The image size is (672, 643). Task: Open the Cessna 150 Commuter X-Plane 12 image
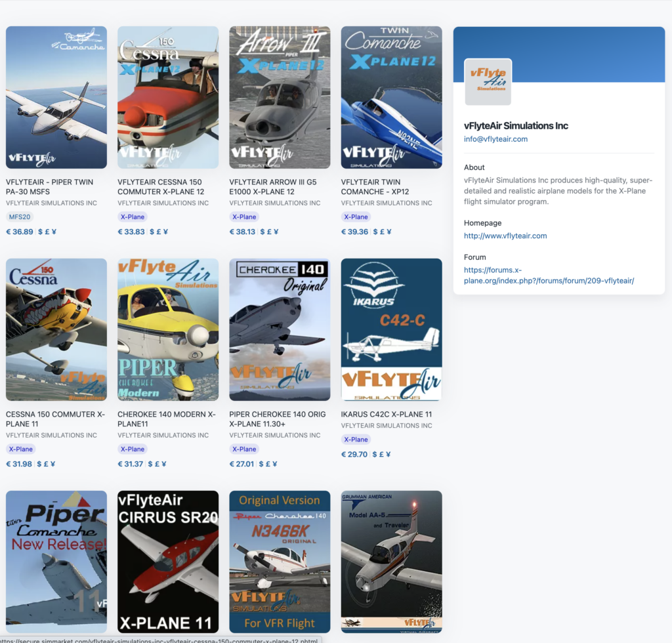pyautogui.click(x=168, y=98)
